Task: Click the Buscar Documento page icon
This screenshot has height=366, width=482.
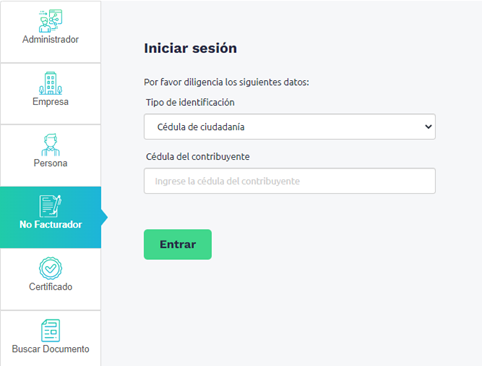Action: (50, 330)
